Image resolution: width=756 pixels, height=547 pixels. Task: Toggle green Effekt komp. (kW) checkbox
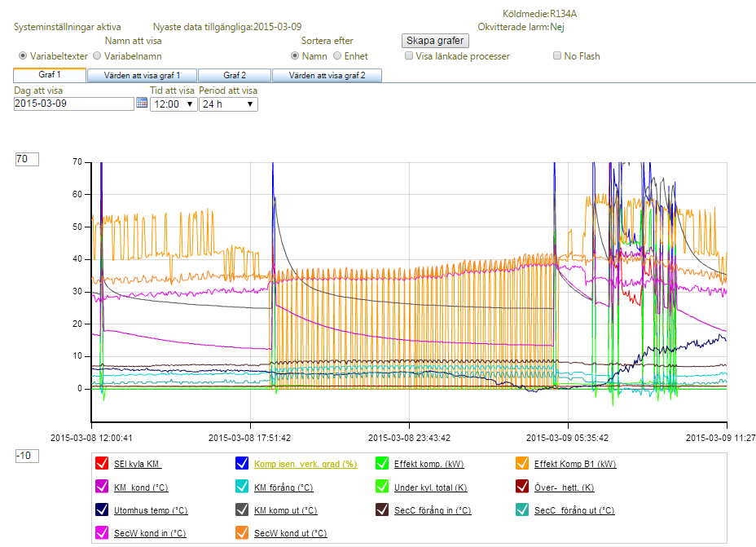pyautogui.click(x=382, y=463)
